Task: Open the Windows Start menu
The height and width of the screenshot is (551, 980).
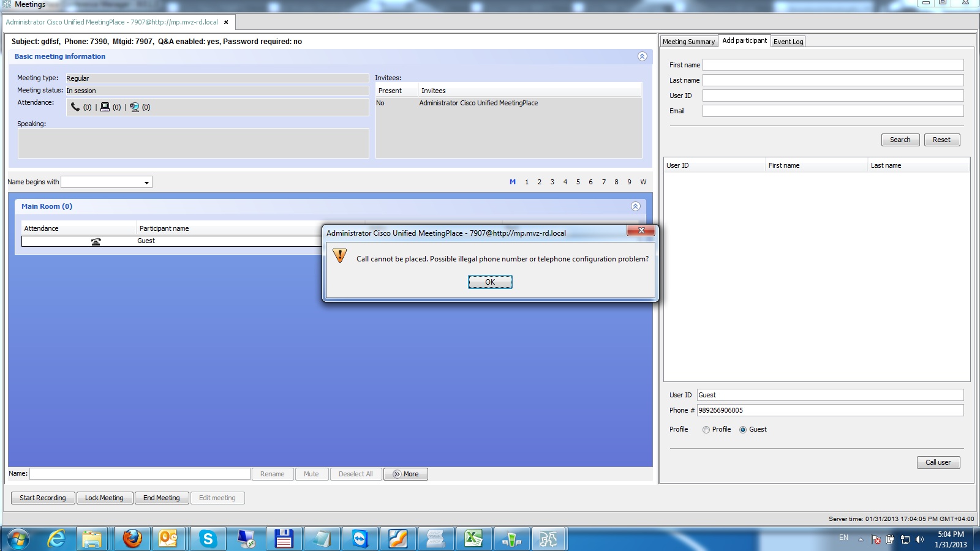Action: click(x=18, y=539)
